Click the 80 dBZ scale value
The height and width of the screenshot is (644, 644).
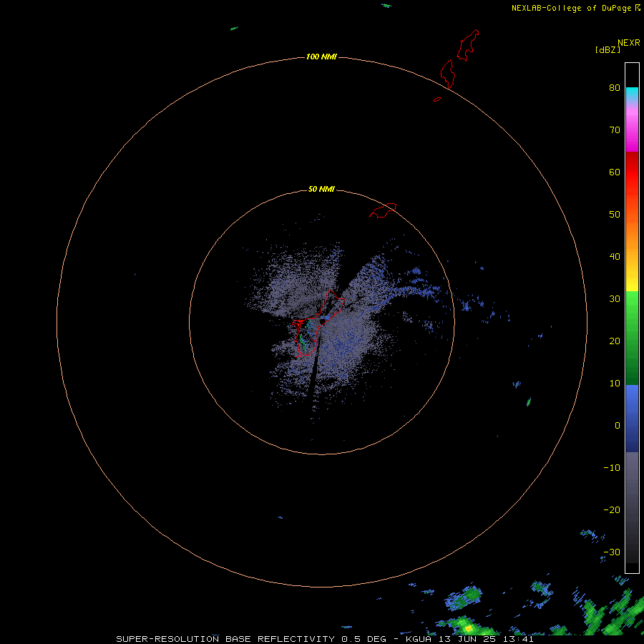615,88
